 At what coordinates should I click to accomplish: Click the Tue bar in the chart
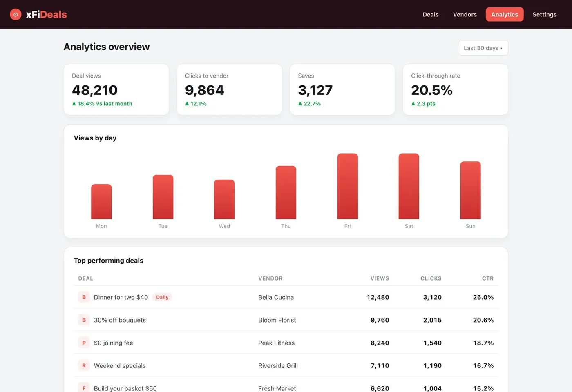[x=163, y=197]
